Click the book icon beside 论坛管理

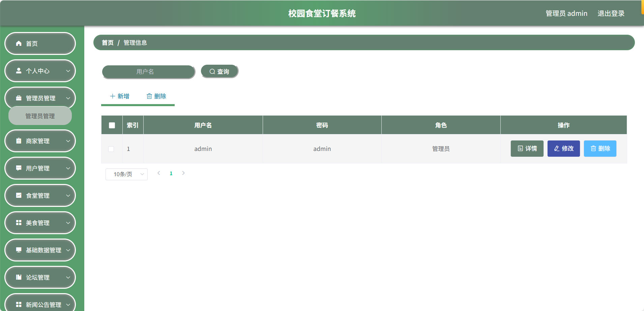[x=19, y=277]
